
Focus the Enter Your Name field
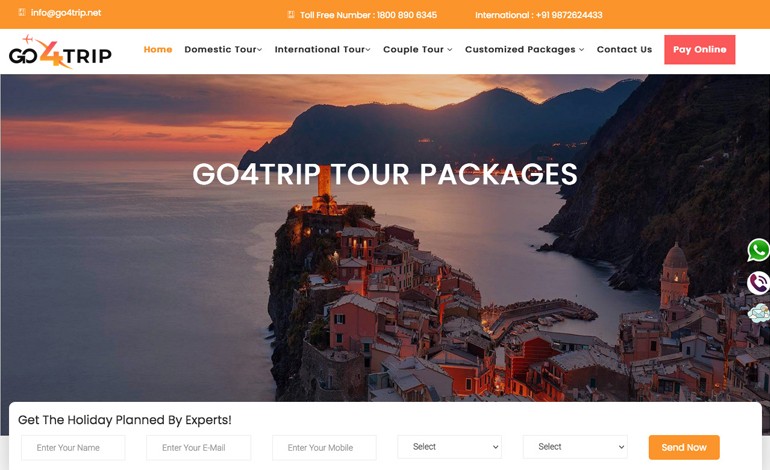pos(73,447)
